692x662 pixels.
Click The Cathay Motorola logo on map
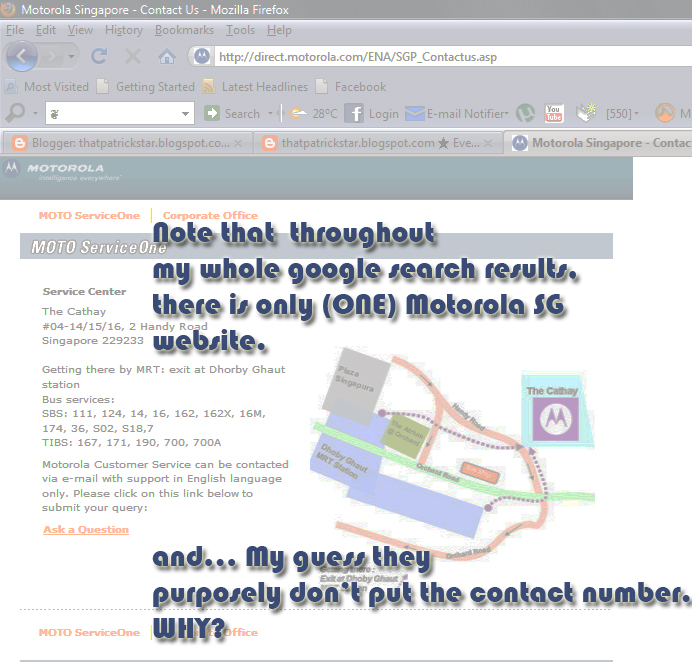tap(555, 419)
